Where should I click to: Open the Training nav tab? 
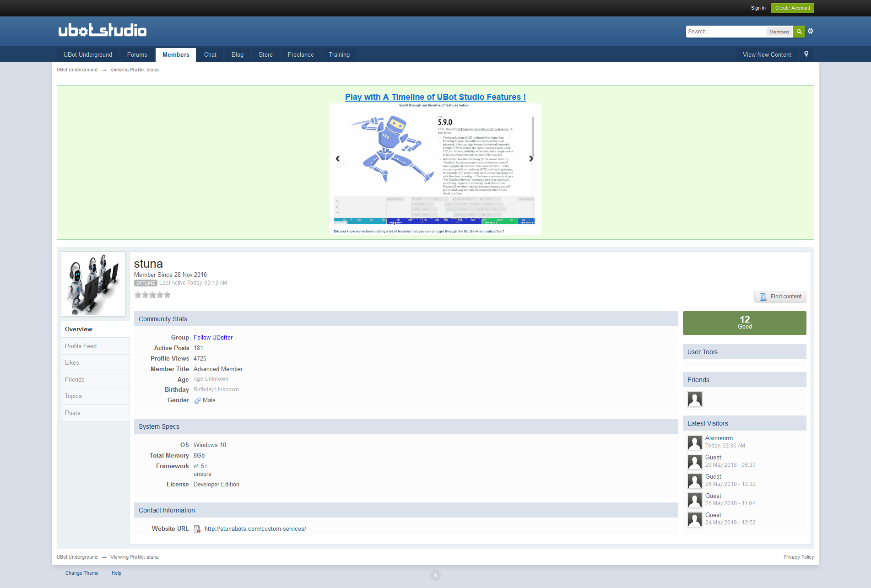[x=339, y=54]
